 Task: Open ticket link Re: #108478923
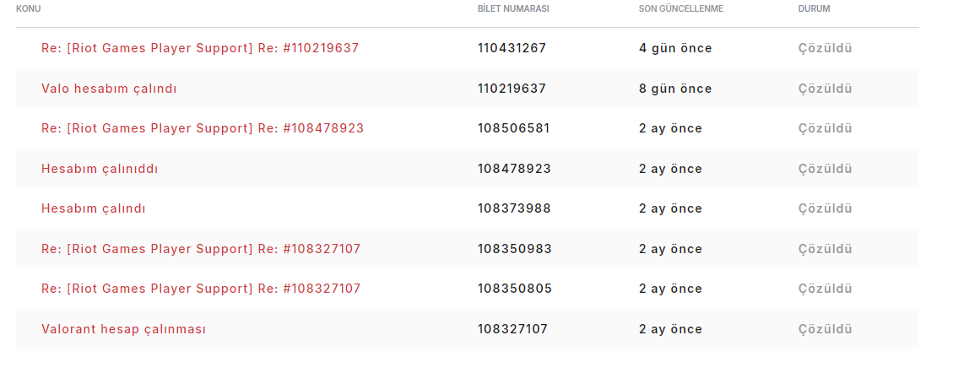(203, 129)
